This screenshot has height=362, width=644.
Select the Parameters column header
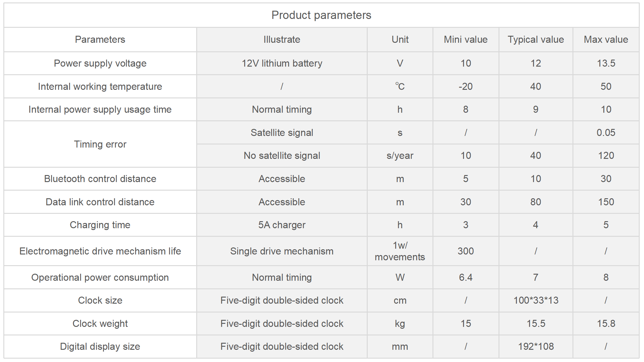(100, 39)
